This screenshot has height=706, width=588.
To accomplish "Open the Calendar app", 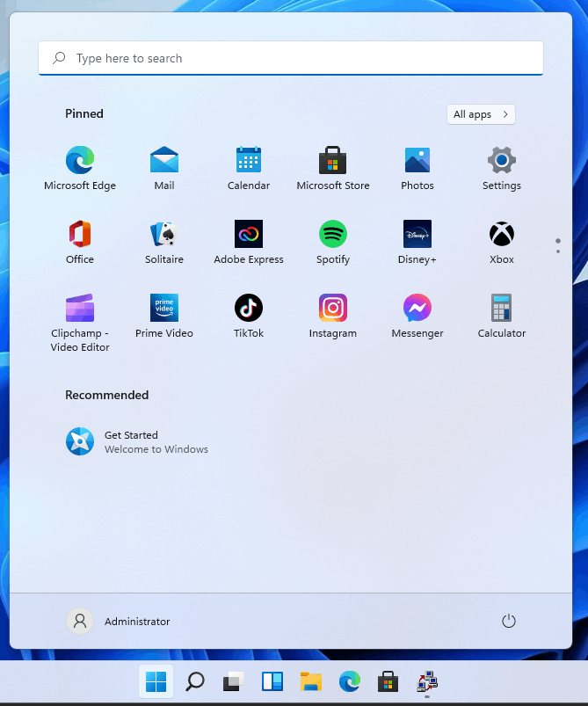I will pyautogui.click(x=249, y=169).
